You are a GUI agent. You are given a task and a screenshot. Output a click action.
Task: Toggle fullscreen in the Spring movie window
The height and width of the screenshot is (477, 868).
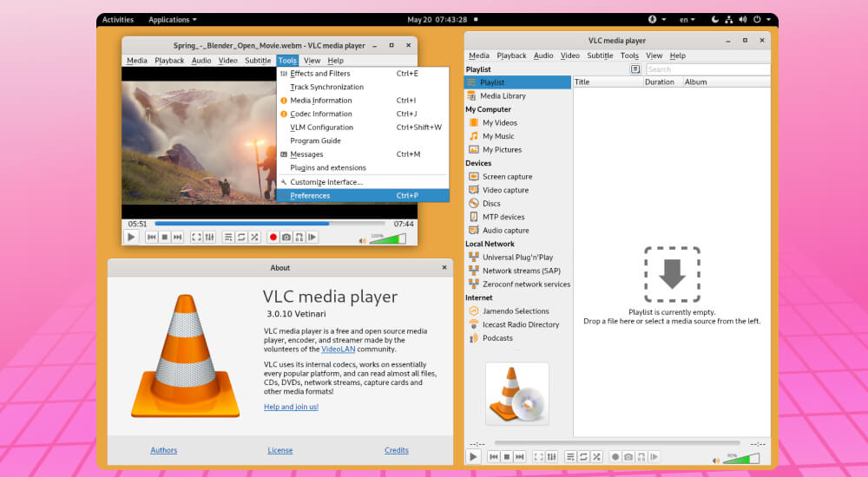click(196, 237)
